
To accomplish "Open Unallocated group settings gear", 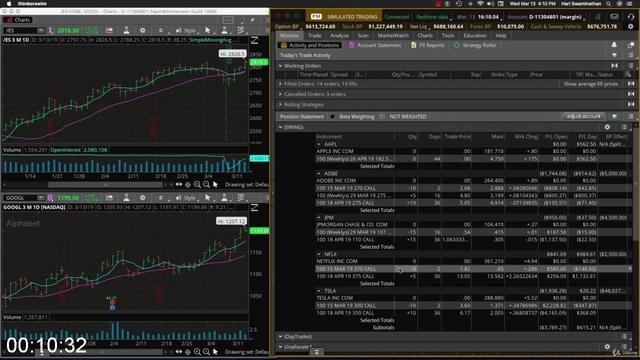I will tap(607, 347).
